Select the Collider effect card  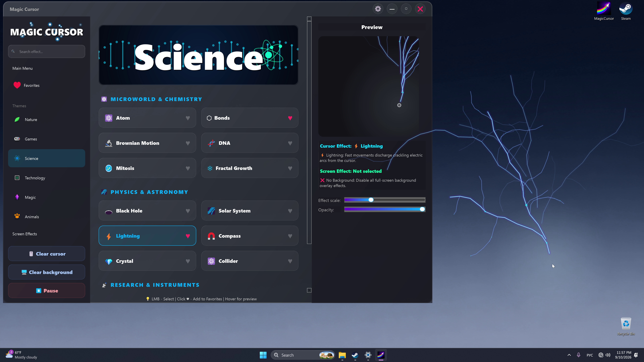click(x=250, y=261)
